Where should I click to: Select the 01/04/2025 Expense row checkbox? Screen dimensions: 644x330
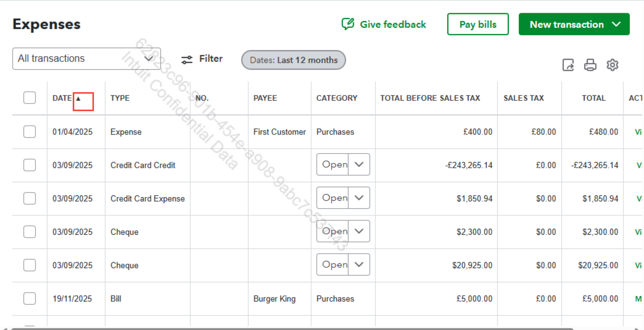click(30, 132)
